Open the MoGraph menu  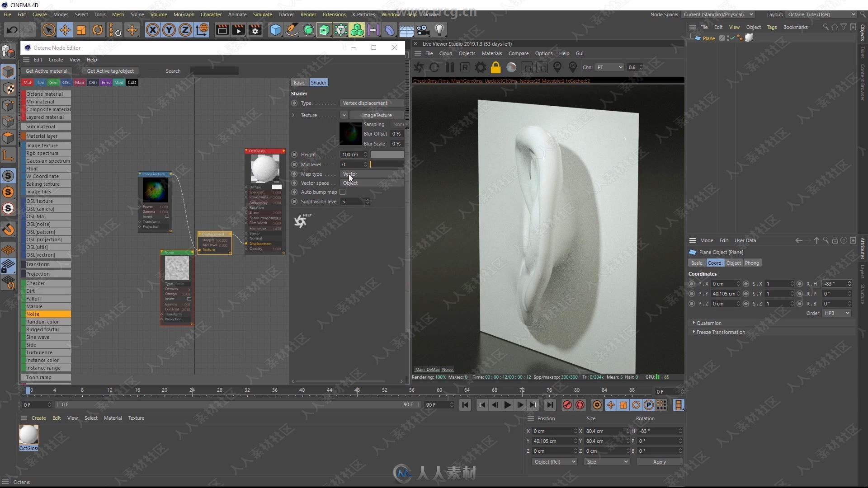click(x=184, y=14)
